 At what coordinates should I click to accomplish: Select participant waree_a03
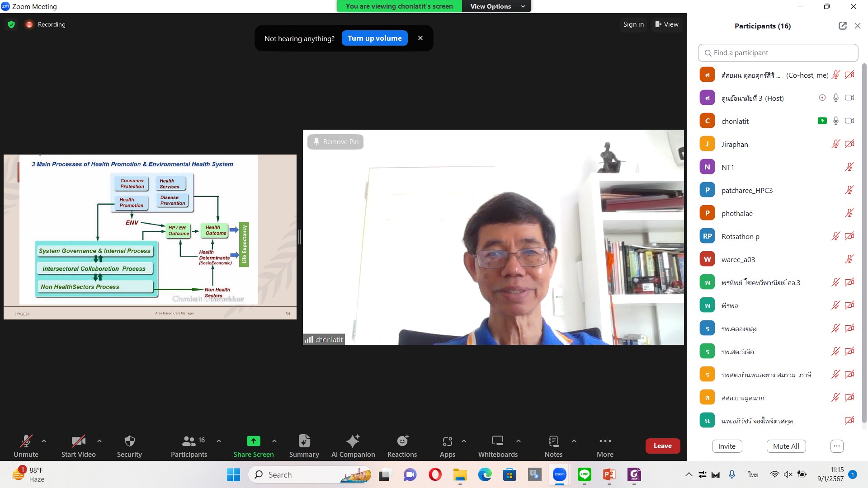(778, 259)
